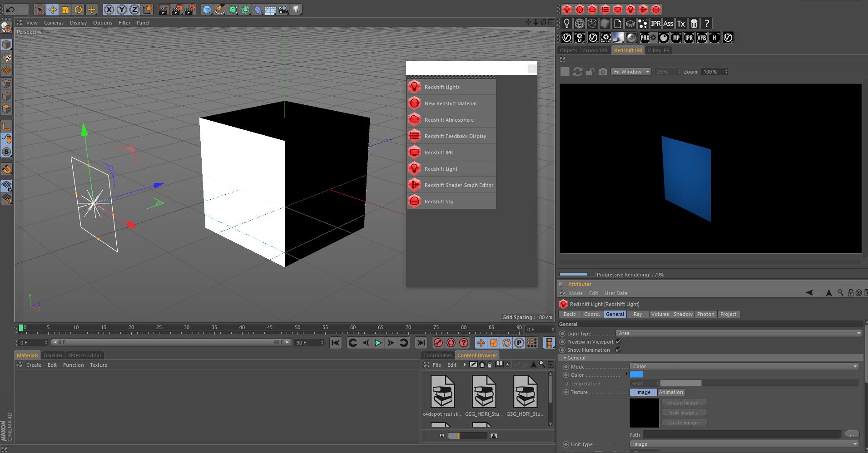Image resolution: width=868 pixels, height=453 pixels.
Task: Click the V-Ray VFB icon
Action: tap(701, 38)
